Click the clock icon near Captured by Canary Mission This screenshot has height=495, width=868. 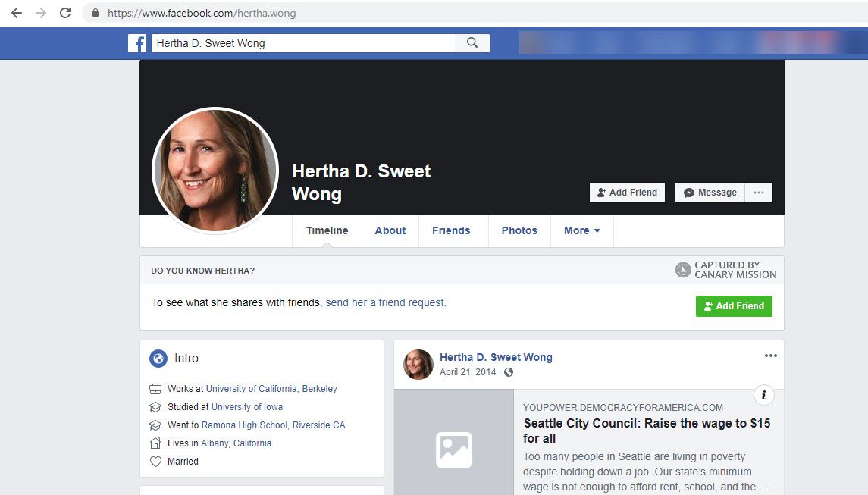[683, 269]
